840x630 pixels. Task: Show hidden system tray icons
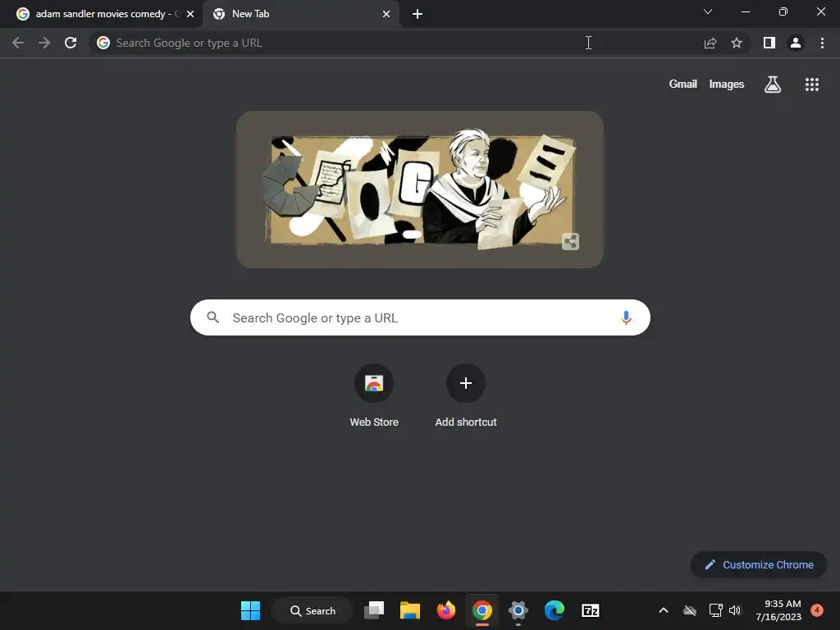(x=663, y=610)
